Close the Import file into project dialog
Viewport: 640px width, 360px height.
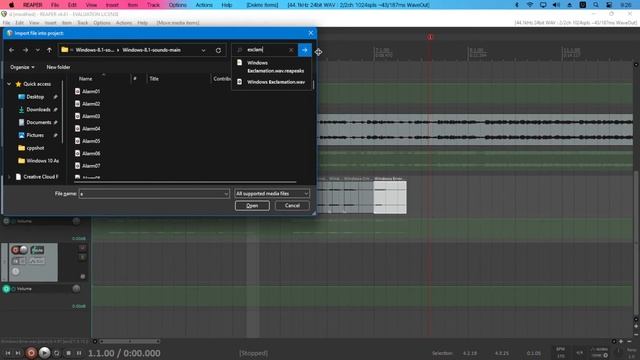[311, 33]
